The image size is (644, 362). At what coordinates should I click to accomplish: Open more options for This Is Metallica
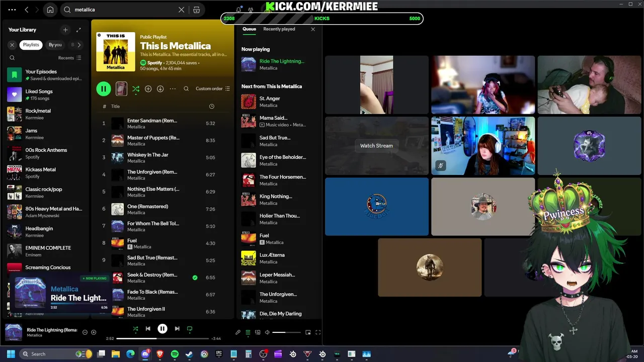tap(173, 88)
